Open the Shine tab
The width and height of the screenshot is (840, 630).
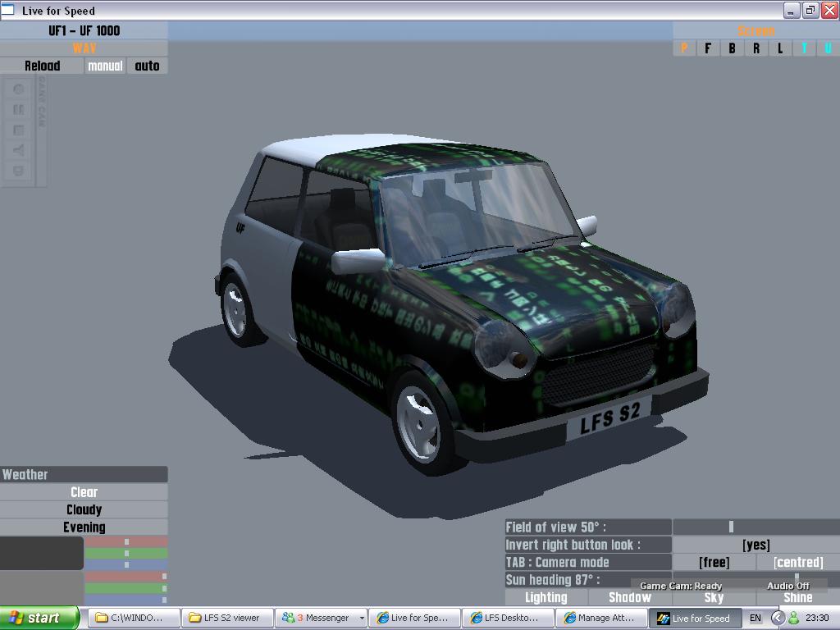tap(798, 597)
